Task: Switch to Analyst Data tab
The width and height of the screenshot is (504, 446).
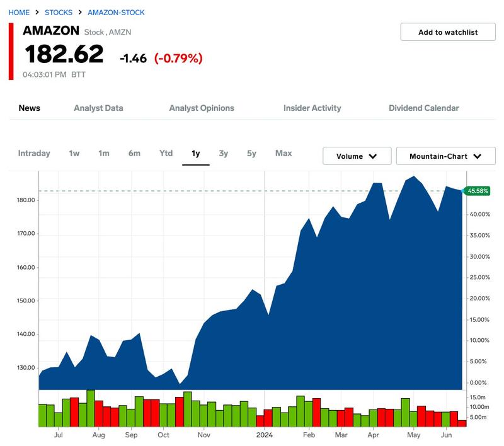Action: 98,108
